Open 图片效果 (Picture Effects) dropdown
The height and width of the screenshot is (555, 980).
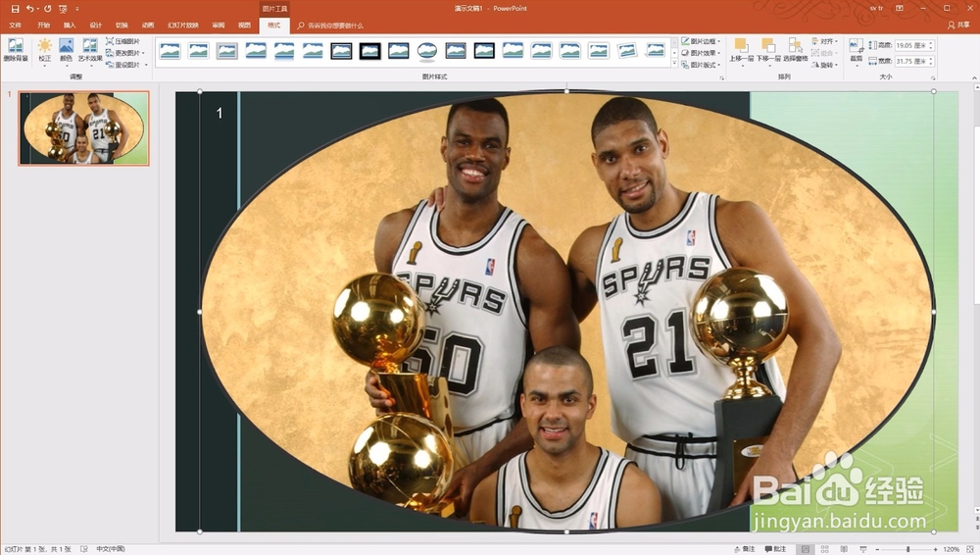pos(702,53)
